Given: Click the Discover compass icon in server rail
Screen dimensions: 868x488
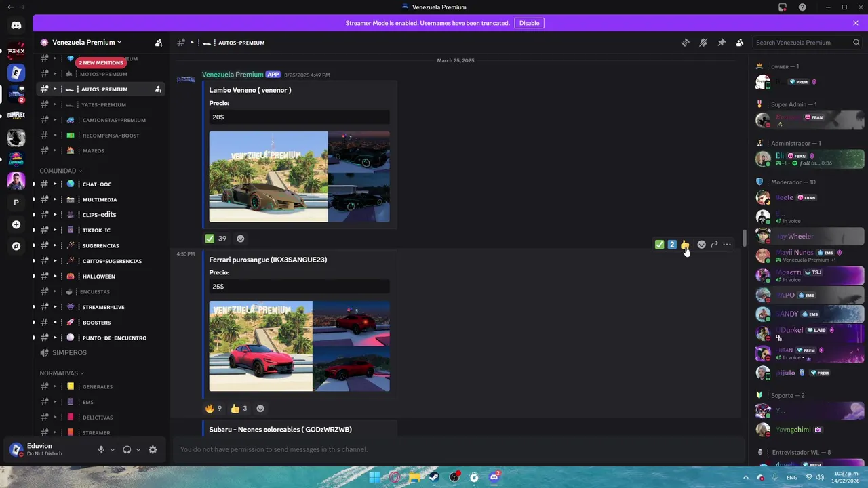Looking at the screenshot, I should pos(16,246).
